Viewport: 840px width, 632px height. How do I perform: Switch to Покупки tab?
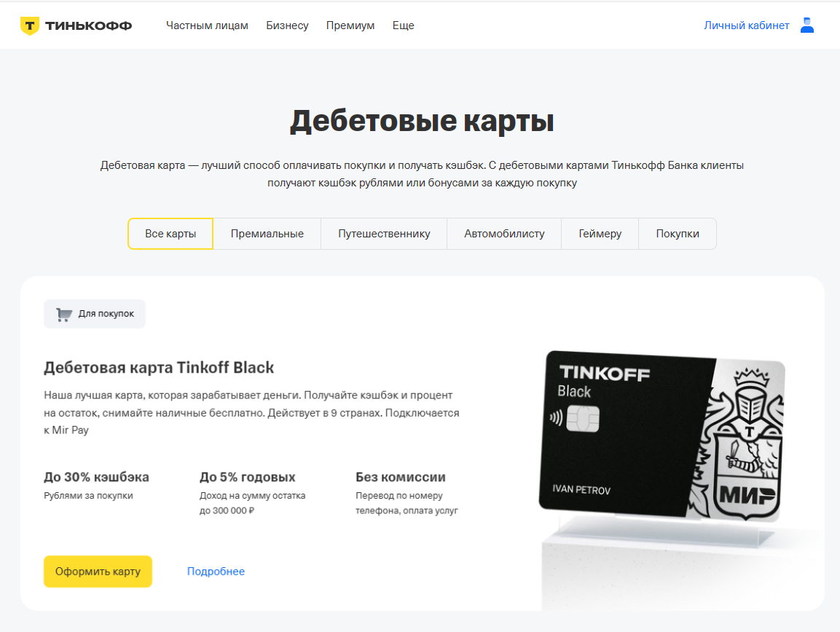tap(678, 234)
